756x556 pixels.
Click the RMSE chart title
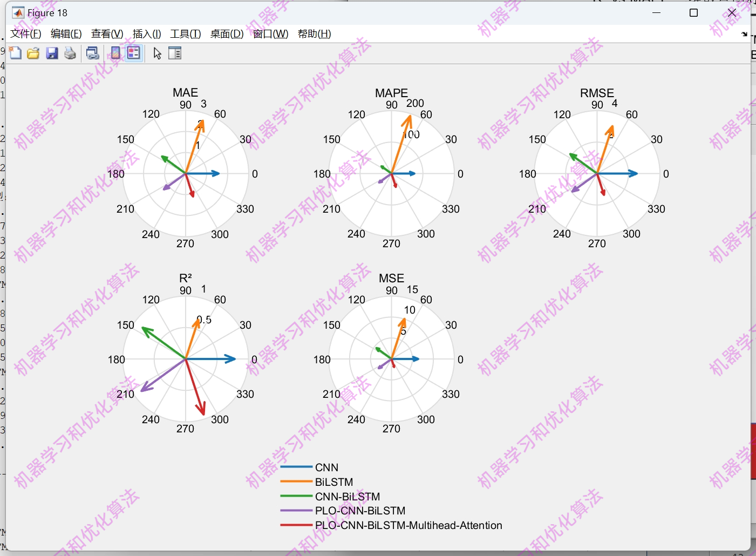(597, 93)
